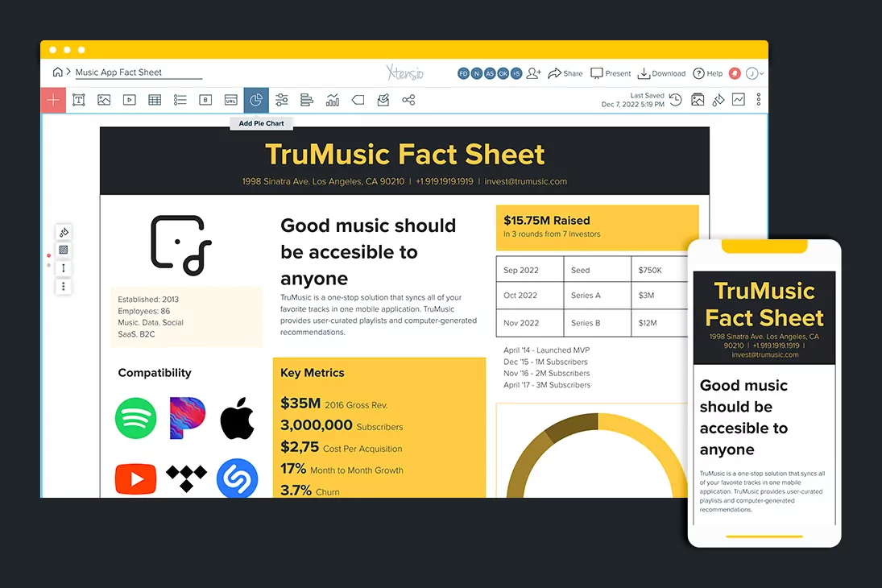Click Present to start presentation mode
882x588 pixels.
610,72
